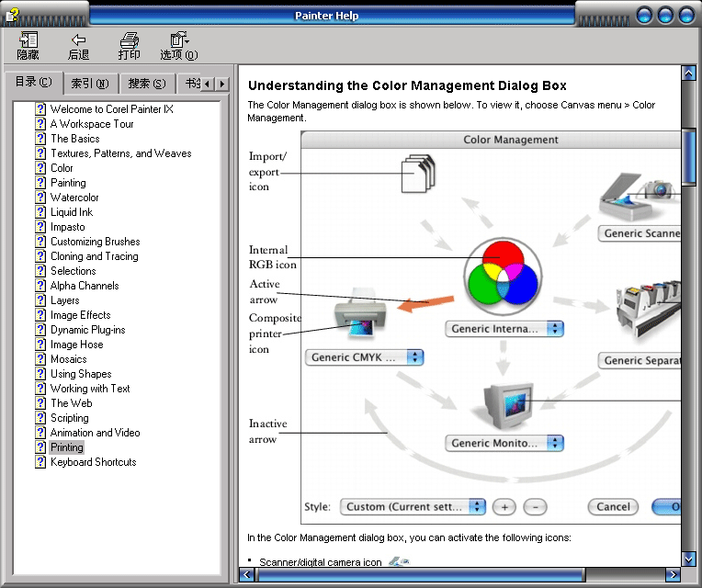Click the question-mark icon beside Scripting
Image resolution: width=702 pixels, height=588 pixels.
40,418
